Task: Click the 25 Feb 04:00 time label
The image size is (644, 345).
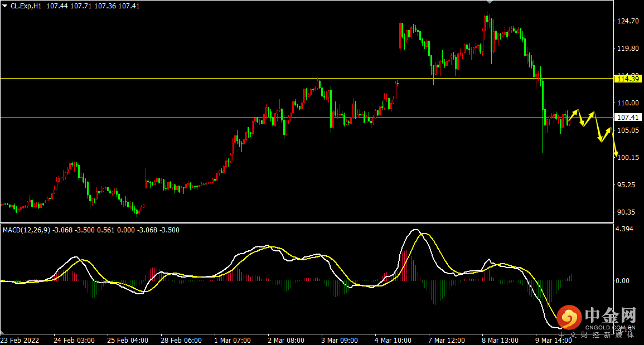Action: tap(128, 341)
